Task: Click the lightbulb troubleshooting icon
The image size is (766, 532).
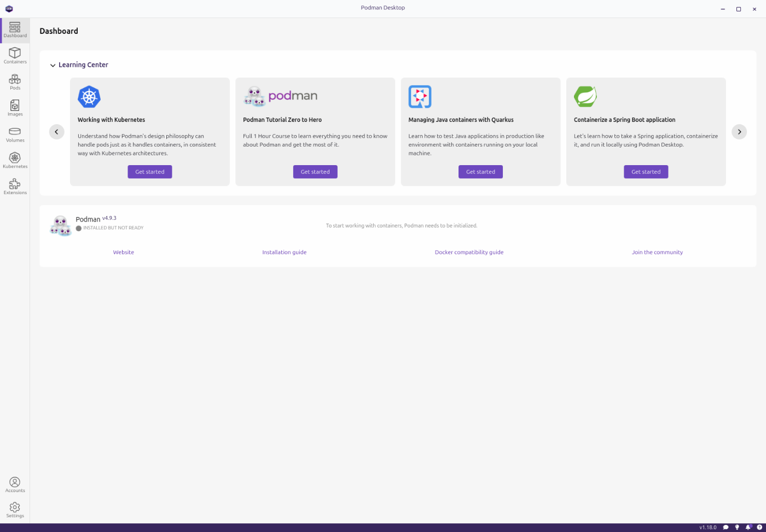Action: tap(737, 528)
